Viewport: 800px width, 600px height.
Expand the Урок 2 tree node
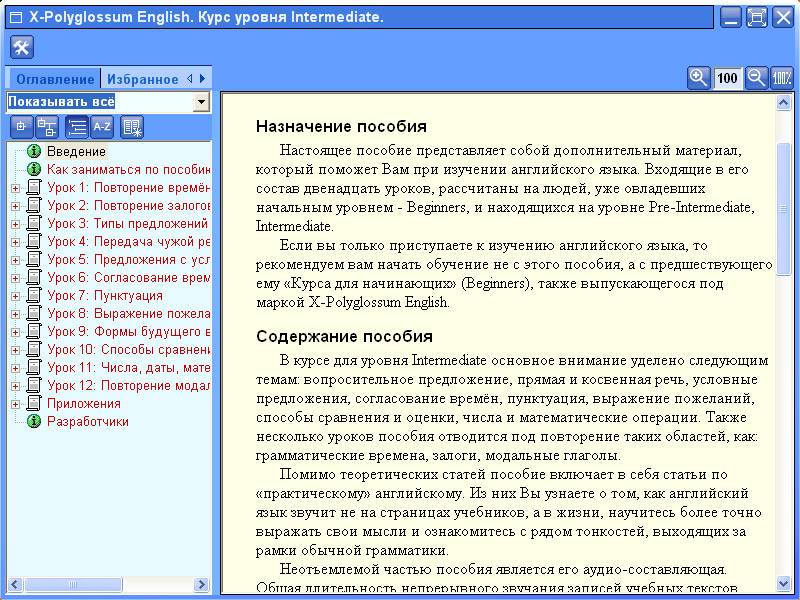pyautogui.click(x=15, y=206)
